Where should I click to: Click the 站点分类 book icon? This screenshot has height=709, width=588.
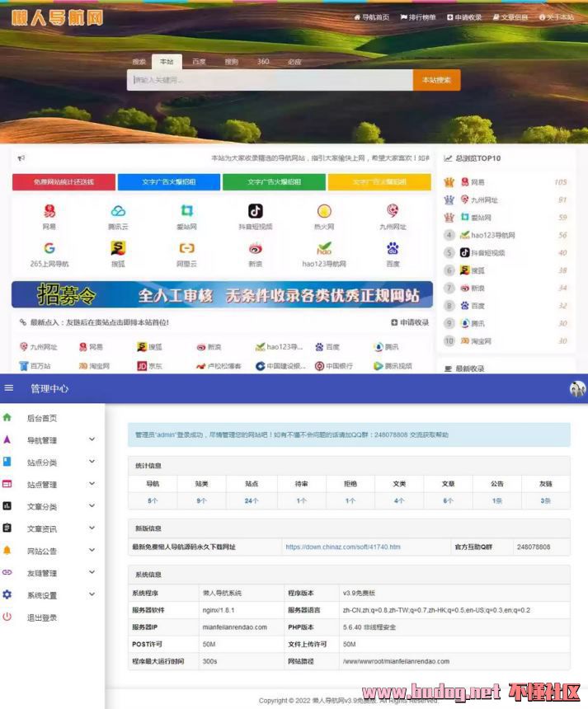tap(7, 462)
